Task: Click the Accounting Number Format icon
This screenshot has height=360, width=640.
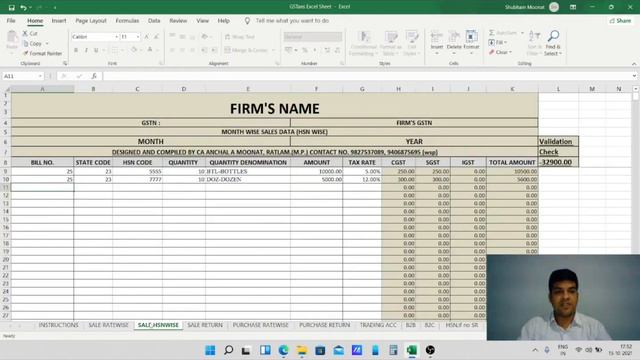Action: (x=289, y=50)
